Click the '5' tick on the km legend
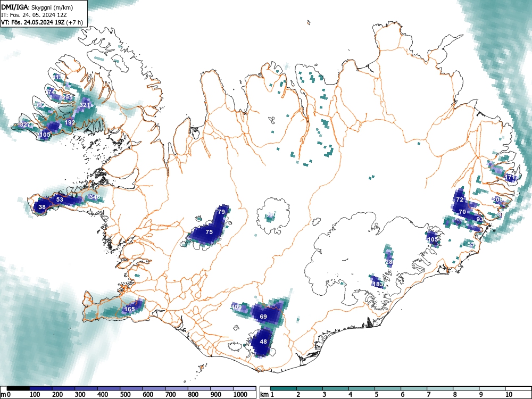The height and width of the screenshot is (399, 532). pos(376,395)
